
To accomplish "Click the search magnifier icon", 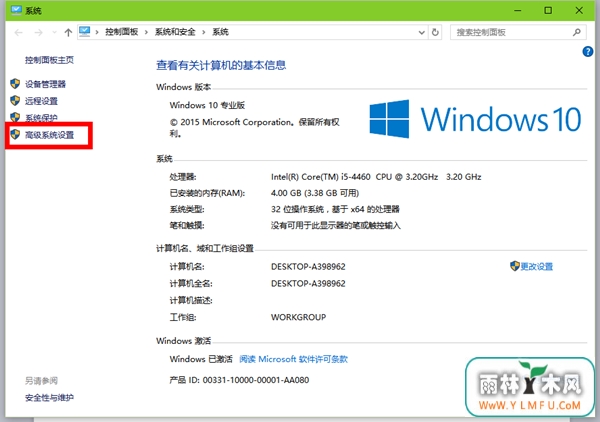I will (x=577, y=33).
